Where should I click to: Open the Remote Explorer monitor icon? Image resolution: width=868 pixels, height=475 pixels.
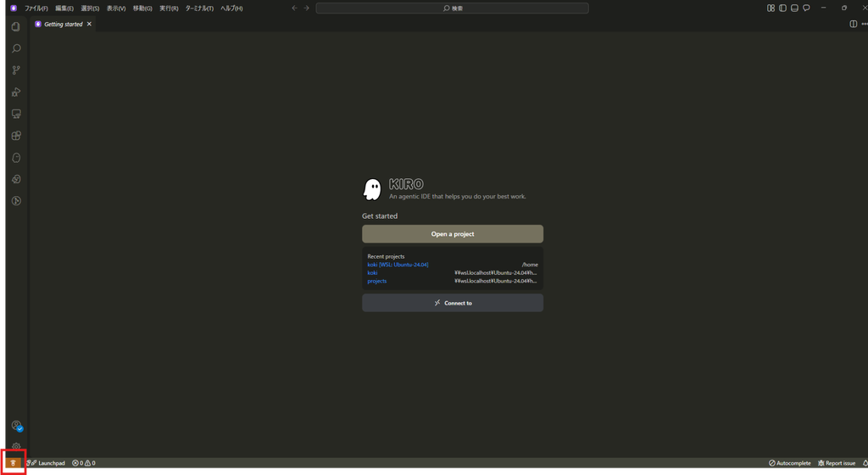point(16,114)
